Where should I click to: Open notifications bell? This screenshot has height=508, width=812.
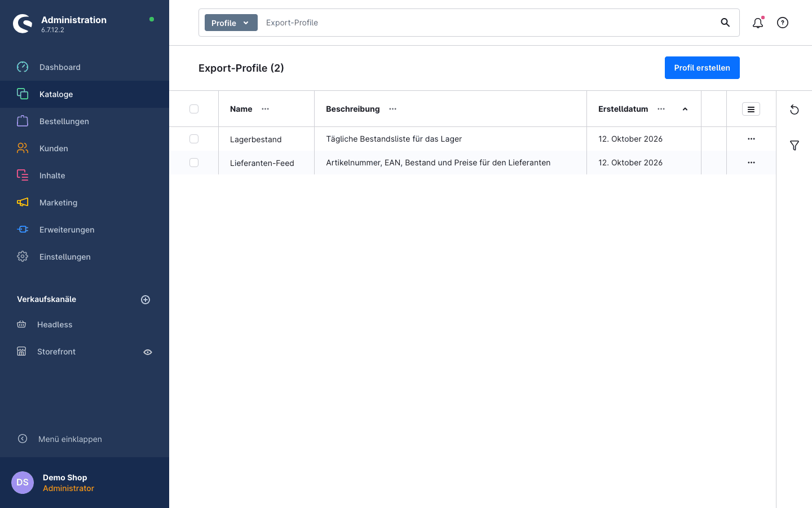pos(758,23)
